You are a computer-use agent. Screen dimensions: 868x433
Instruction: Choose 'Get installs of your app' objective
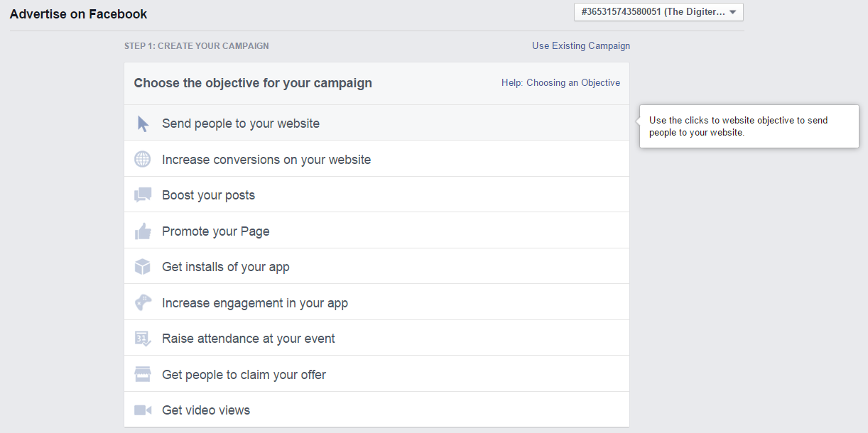(376, 266)
